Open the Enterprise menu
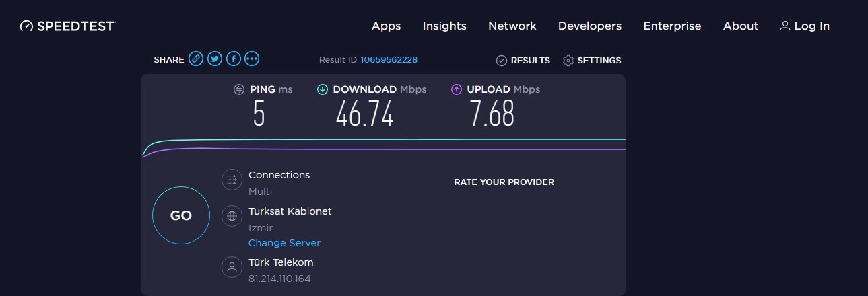The image size is (868, 296). 672,26
